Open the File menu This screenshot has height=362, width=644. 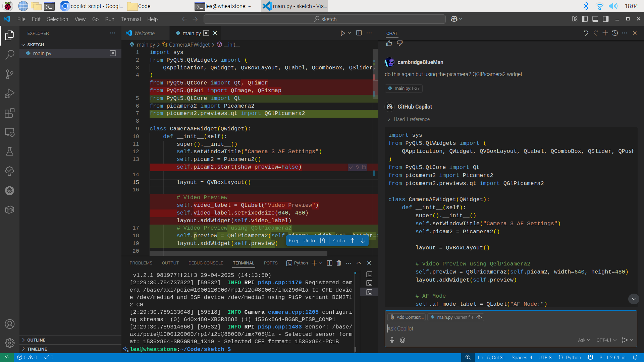21,19
